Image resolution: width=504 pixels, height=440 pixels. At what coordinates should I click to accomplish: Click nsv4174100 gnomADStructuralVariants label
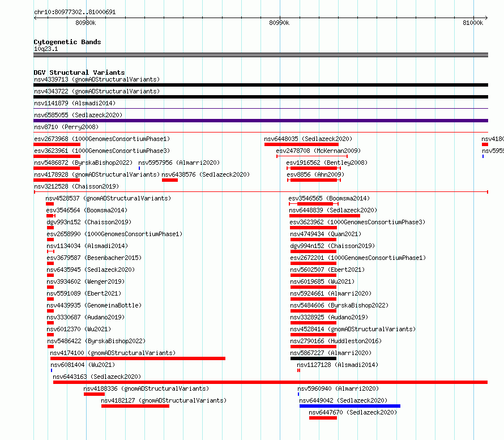[113, 353]
